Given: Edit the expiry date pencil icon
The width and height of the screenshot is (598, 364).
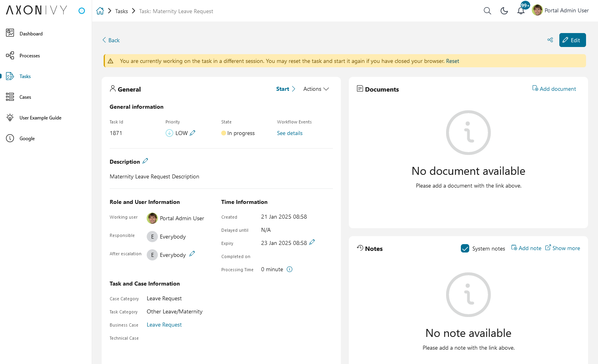Looking at the screenshot, I should pos(312,242).
